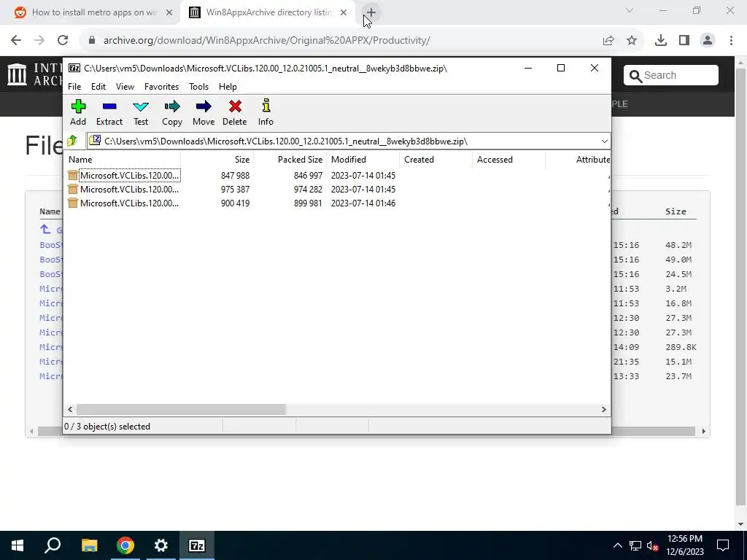Image resolution: width=747 pixels, height=560 pixels.
Task: Bookmark this page with the star icon
Action: coord(632,41)
